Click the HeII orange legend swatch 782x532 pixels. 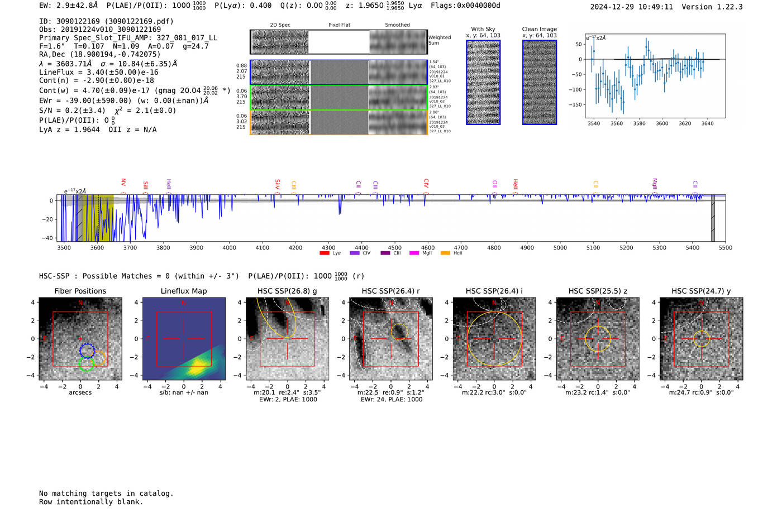(445, 253)
